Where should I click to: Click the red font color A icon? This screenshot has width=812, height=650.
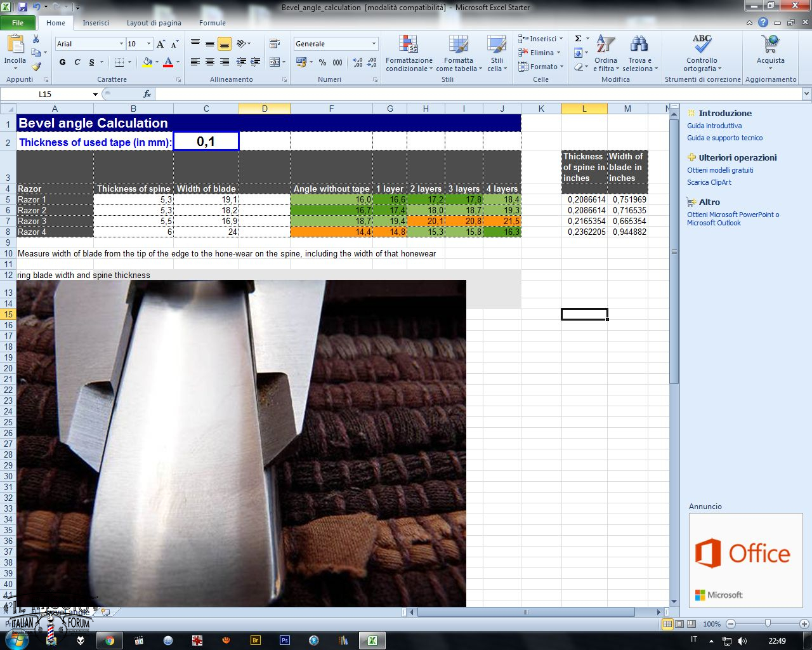click(x=168, y=62)
